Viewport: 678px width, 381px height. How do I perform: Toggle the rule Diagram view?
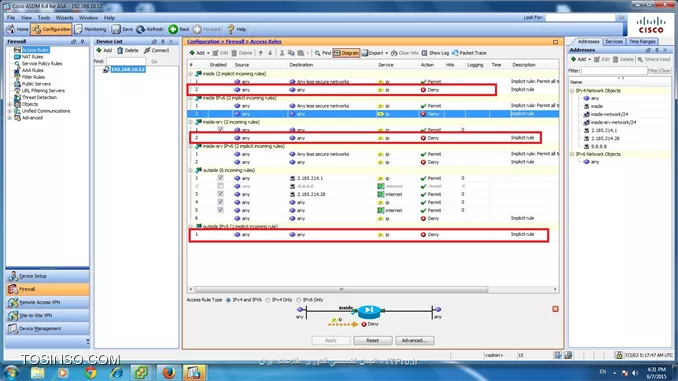tap(346, 53)
